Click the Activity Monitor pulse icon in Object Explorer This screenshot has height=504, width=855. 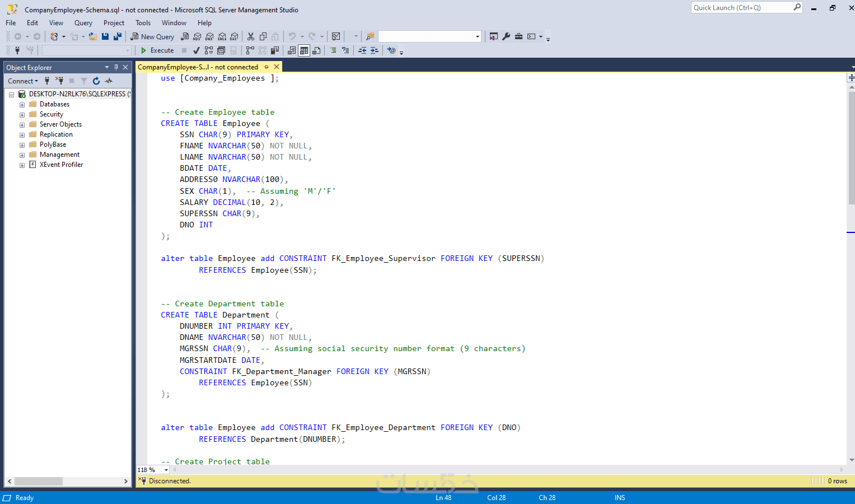tap(109, 81)
